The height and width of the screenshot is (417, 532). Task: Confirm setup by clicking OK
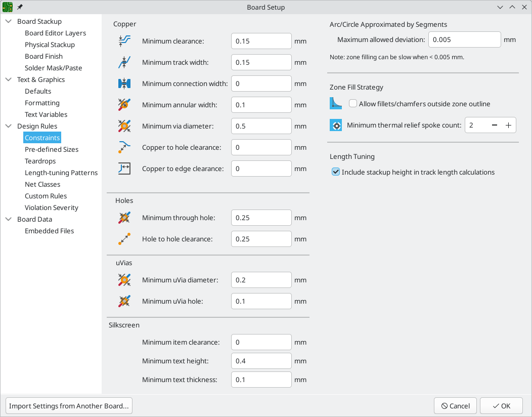tap(501, 405)
